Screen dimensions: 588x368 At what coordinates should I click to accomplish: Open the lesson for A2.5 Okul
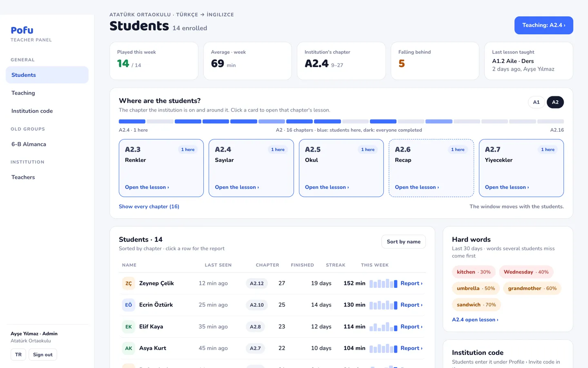click(x=327, y=187)
